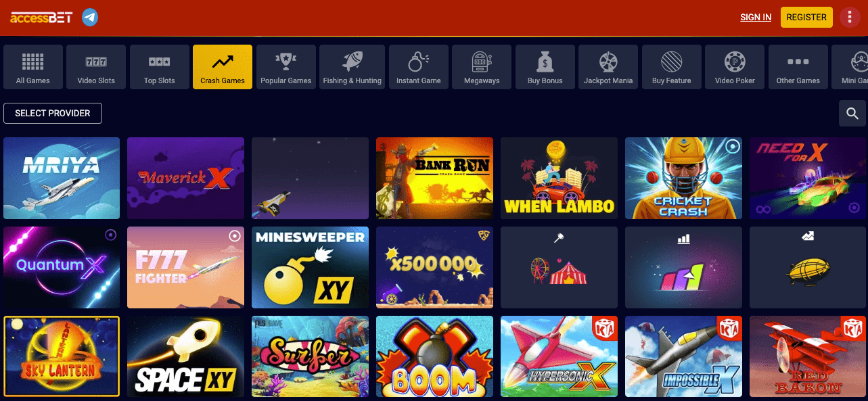Screen dimensions: 868x401
Task: Select the Fishing & Hunting category
Action: point(352,67)
